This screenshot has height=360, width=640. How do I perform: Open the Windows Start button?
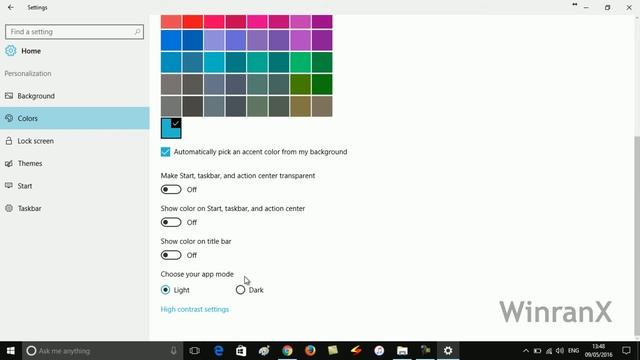pos(11,351)
